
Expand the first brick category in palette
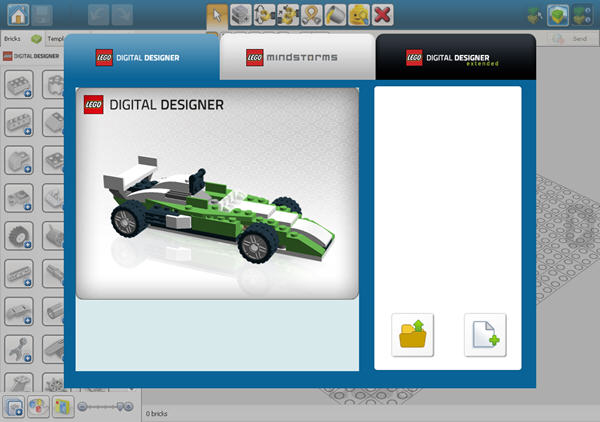(x=17, y=84)
